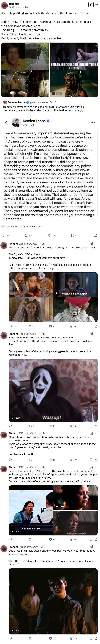Open Damien Leone's quoted post profile name

tap(17, 102)
